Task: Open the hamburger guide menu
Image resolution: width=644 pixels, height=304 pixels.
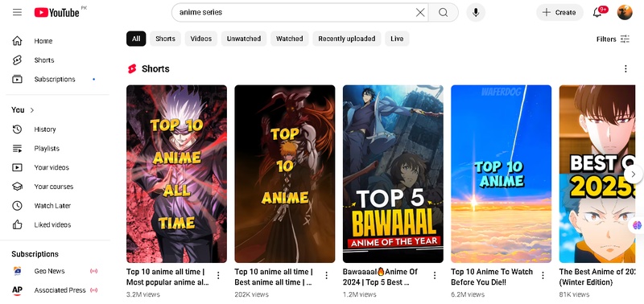Action: (17, 12)
